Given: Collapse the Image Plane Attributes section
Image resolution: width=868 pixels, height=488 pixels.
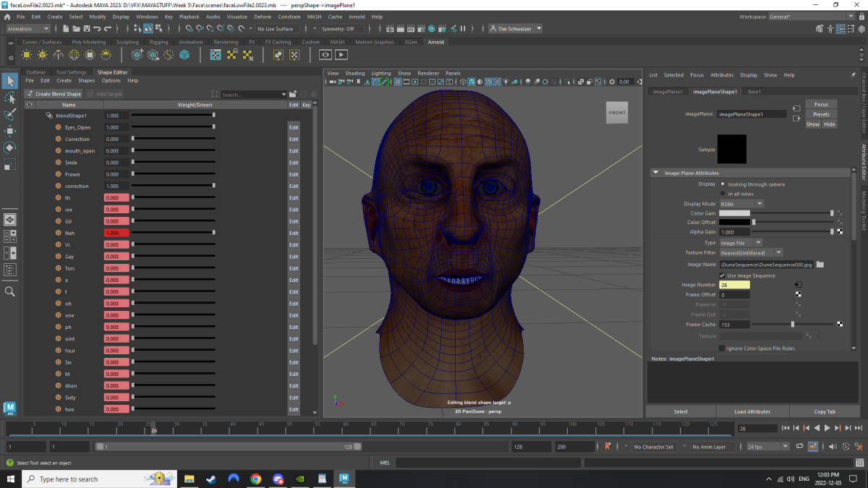Looking at the screenshot, I should (x=657, y=172).
